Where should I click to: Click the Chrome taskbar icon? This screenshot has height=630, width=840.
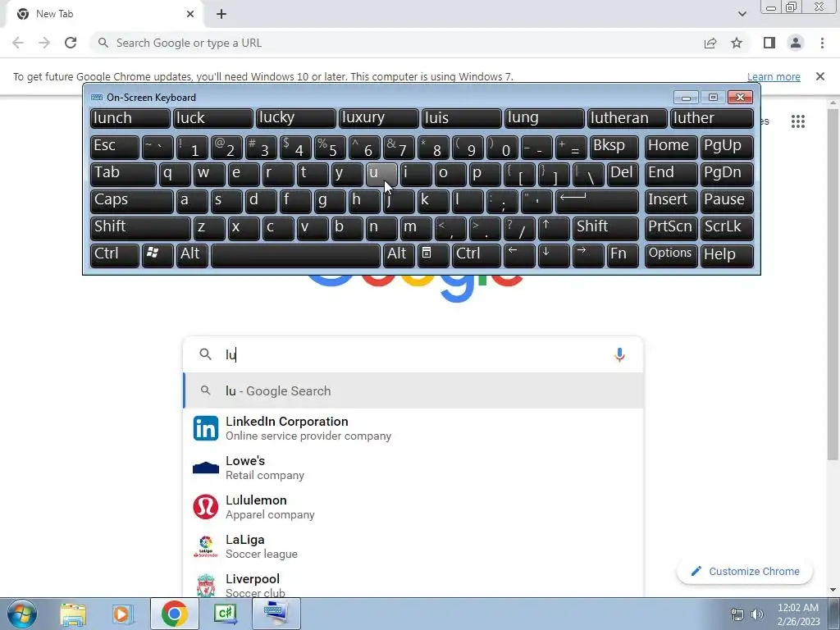pos(174,614)
